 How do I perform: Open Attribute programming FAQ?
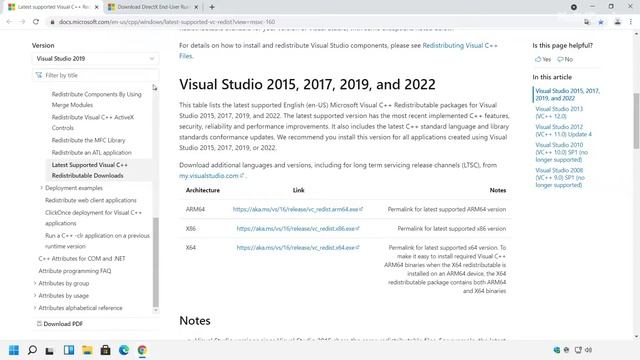coord(75,271)
